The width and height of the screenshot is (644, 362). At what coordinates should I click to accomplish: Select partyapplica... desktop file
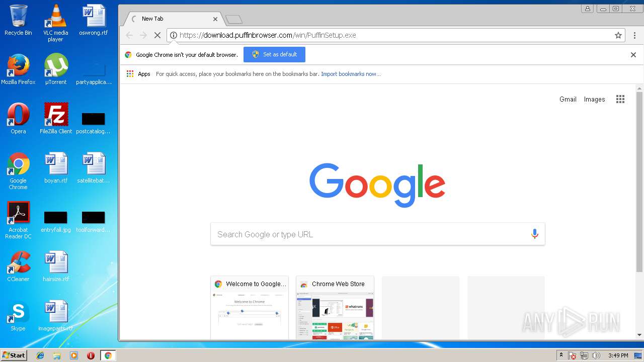coord(94,73)
